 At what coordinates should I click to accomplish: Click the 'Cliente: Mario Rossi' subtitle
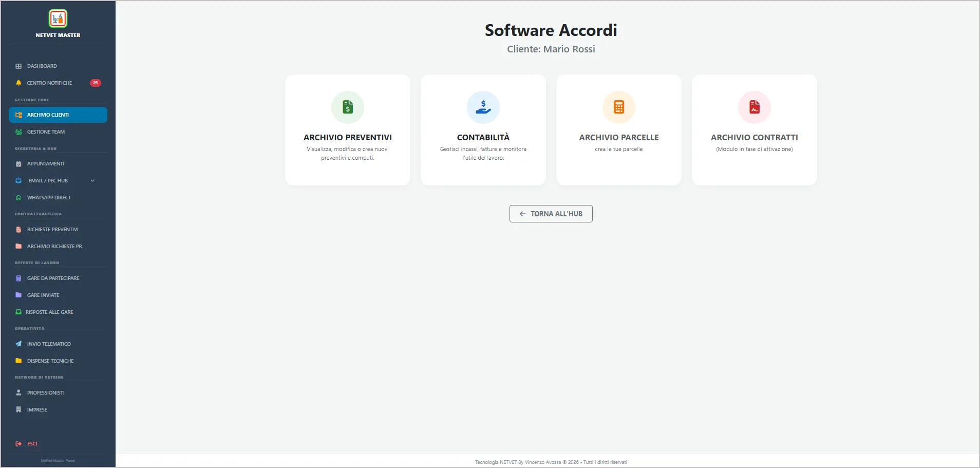pyautogui.click(x=551, y=49)
